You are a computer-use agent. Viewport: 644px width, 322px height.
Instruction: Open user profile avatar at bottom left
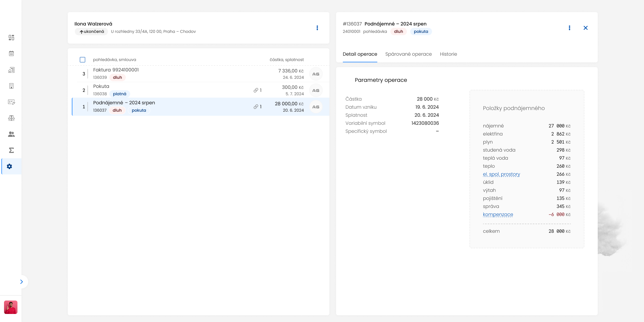[x=11, y=307]
